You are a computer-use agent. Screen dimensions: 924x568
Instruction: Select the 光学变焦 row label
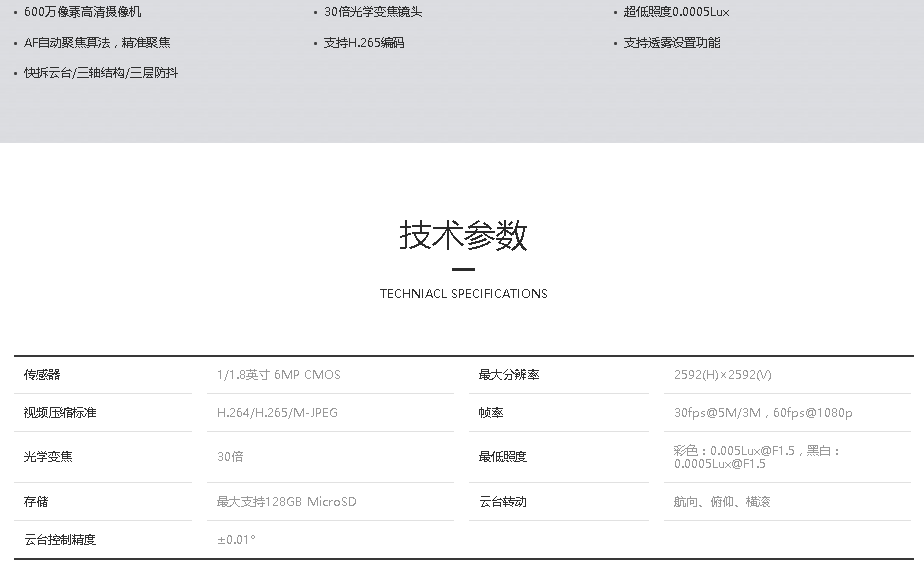click(48, 457)
